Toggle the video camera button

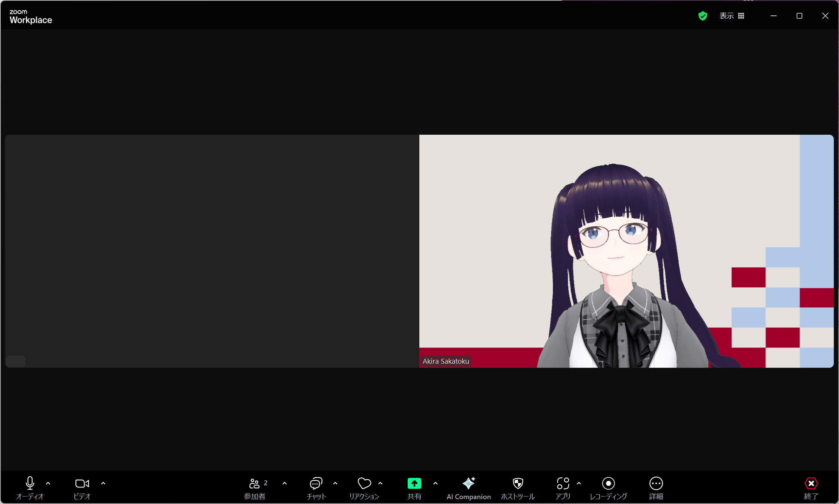coord(82,483)
